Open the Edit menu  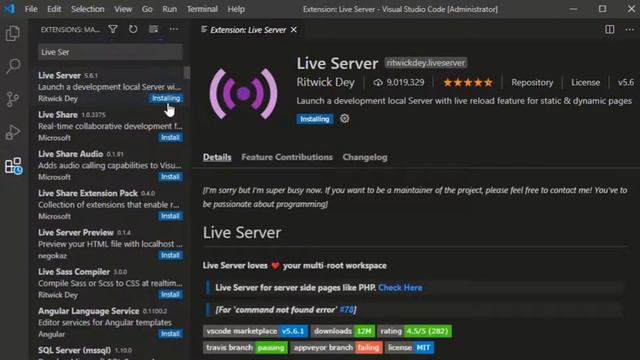coord(54,9)
